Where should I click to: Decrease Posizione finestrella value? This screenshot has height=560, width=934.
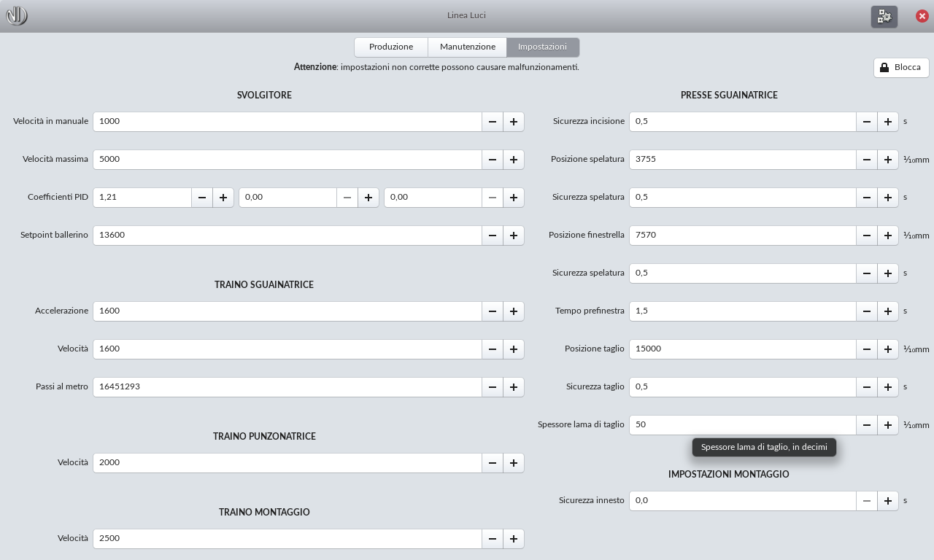(x=867, y=236)
